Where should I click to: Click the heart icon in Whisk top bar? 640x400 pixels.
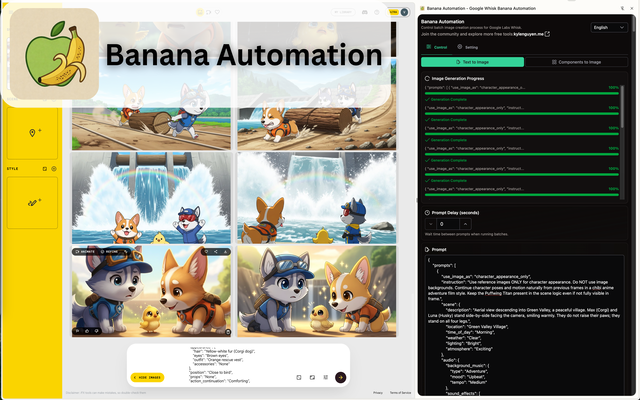pos(217,12)
